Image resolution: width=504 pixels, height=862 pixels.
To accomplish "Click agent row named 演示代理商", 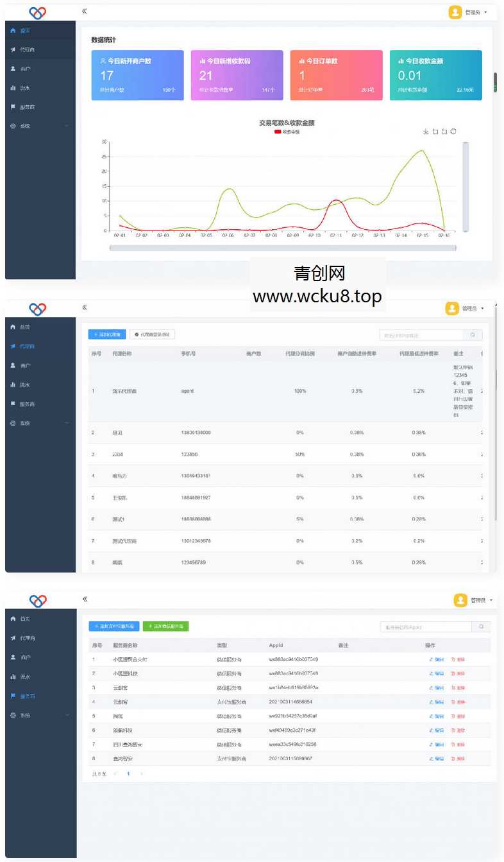I will (x=285, y=391).
